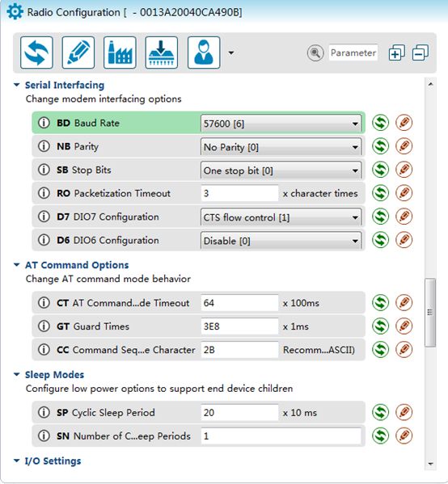The height and width of the screenshot is (484, 448).
Task: Write the RO Packetization Timeout setting
Action: click(404, 193)
